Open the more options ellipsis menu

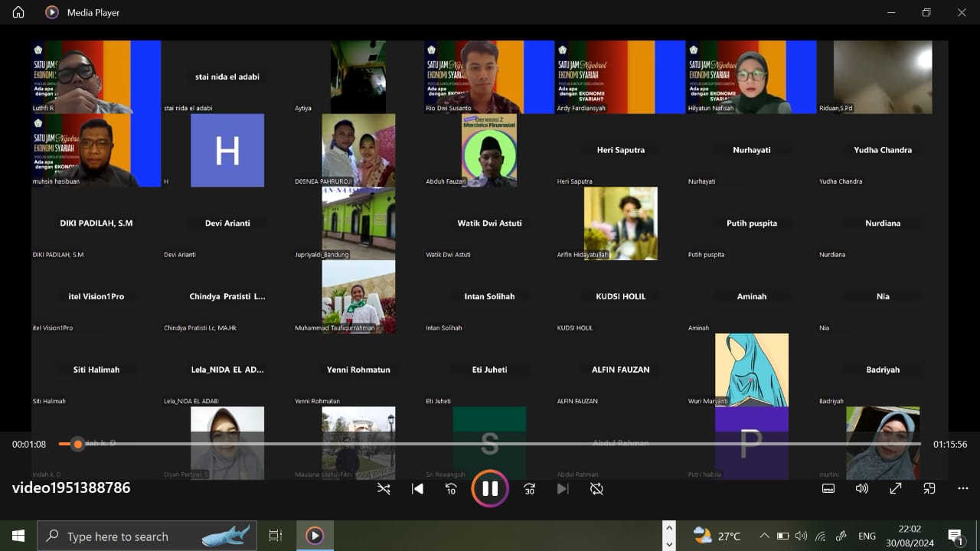(x=962, y=488)
